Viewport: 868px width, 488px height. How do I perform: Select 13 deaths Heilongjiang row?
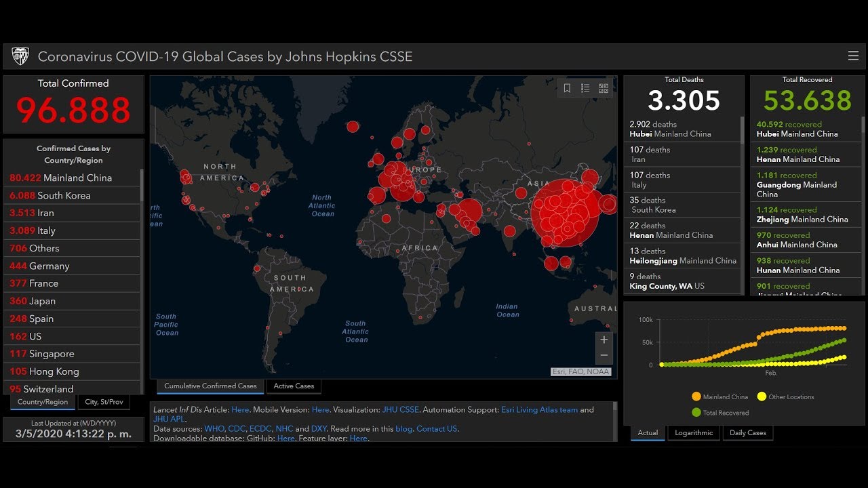click(x=682, y=256)
